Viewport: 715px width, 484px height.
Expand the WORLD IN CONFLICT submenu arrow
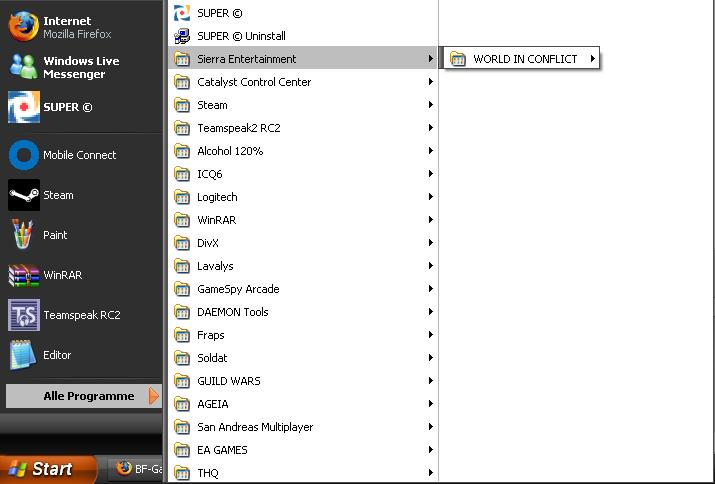[592, 58]
